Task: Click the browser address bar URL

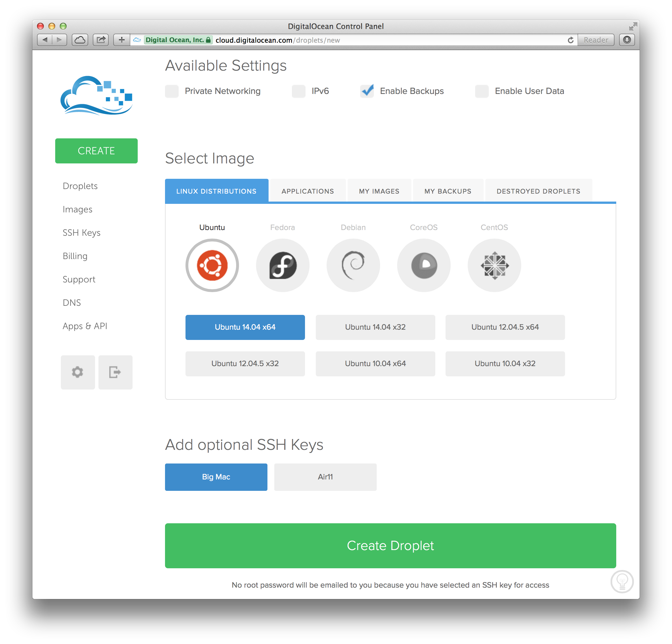Action: 278,40
